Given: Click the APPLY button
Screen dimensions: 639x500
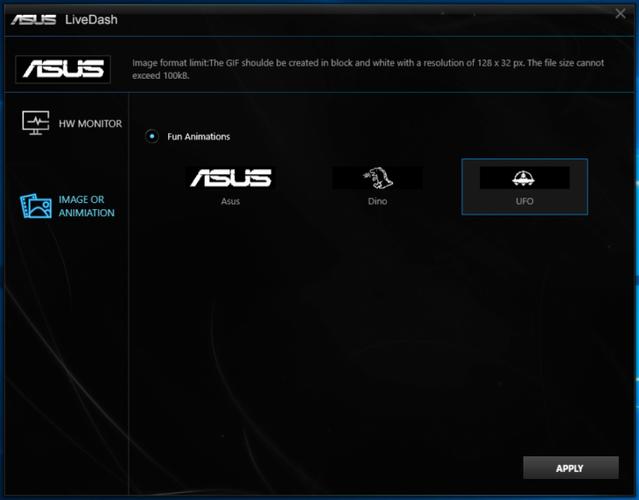Looking at the screenshot, I should tap(571, 468).
